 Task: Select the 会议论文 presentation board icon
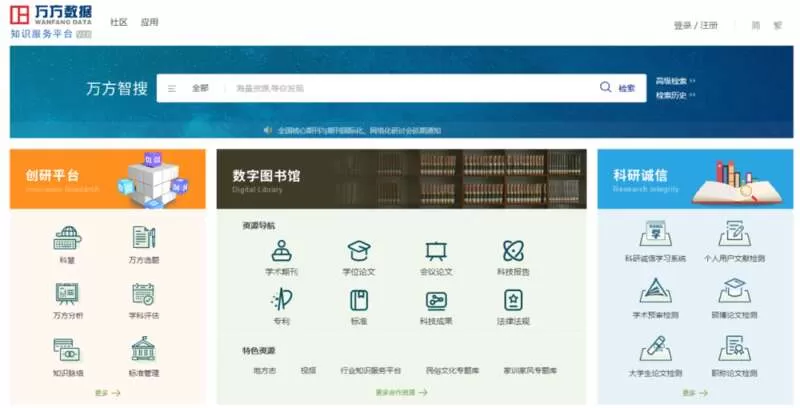pos(436,251)
